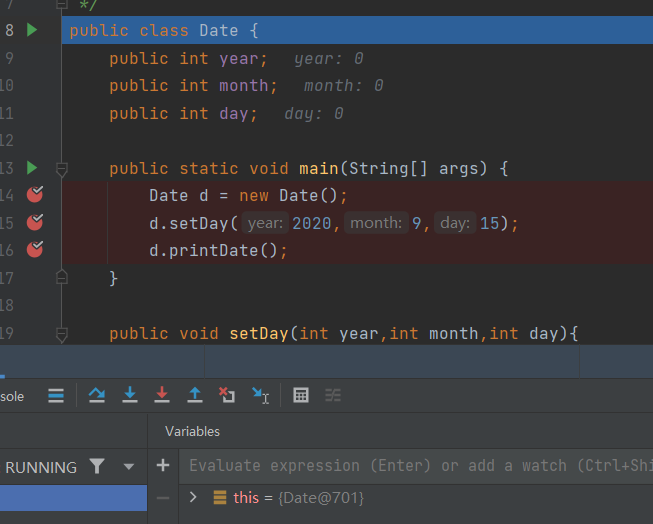This screenshot has height=524, width=653.
Task: Collapse setDay method fold marker at line 19
Action: click(x=62, y=334)
